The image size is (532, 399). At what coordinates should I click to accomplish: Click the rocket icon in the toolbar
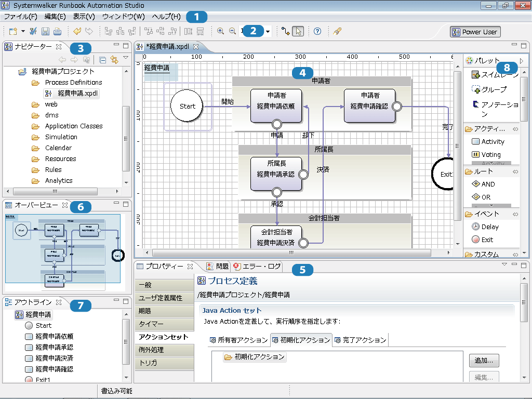[337, 31]
